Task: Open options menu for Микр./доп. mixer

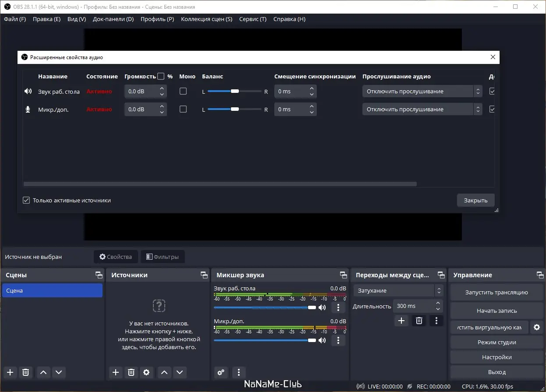Action: click(338, 340)
